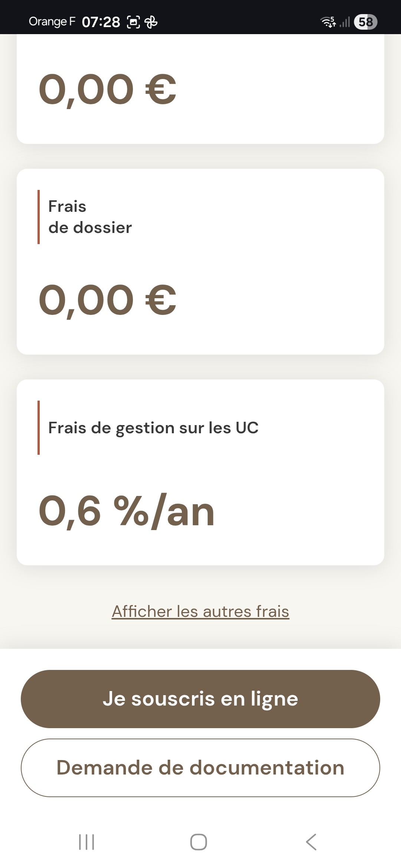The width and height of the screenshot is (401, 868).
Task: Tap the Wi-Fi status icon
Action: click(x=328, y=22)
